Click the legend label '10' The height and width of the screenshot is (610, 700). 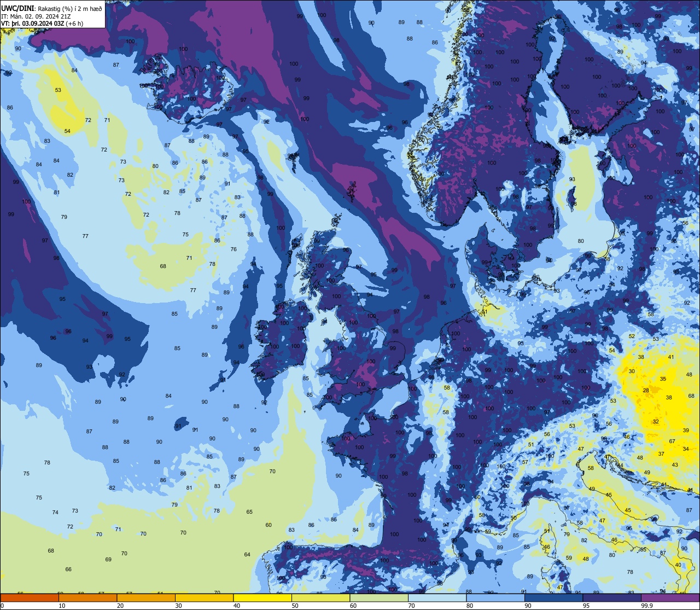point(62,606)
